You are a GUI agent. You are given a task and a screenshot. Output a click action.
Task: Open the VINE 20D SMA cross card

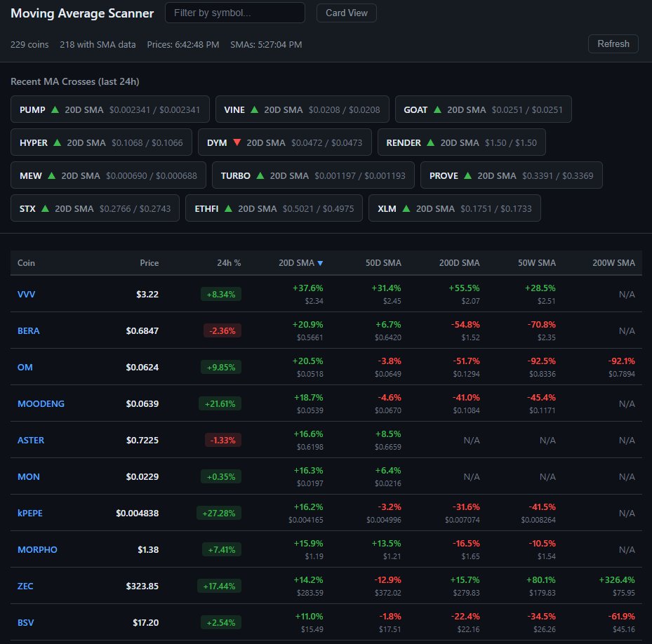point(302,109)
